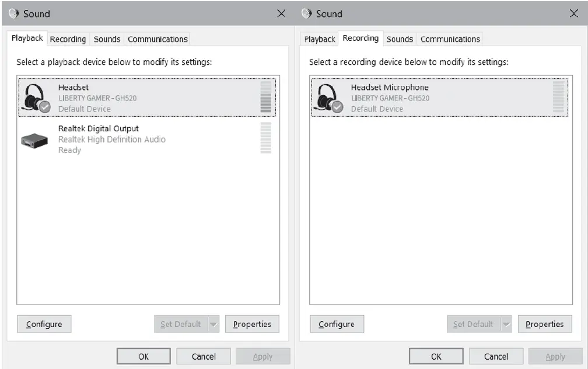Screen dimensions: 588x369
Task: Click Cancel in the Recording Sound window
Action: [496, 356]
